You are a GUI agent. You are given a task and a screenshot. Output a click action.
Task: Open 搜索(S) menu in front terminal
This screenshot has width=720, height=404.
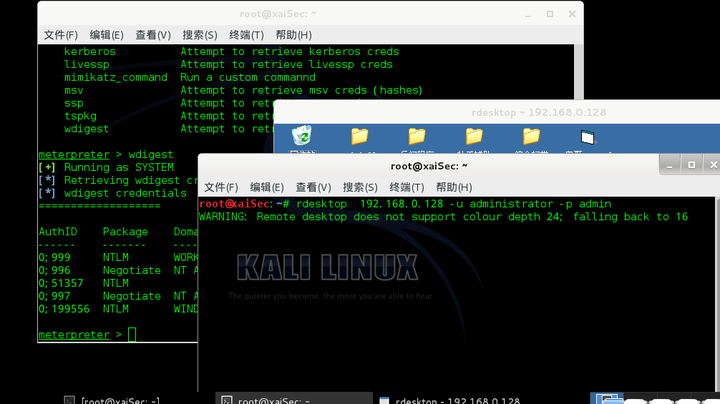tap(360, 187)
